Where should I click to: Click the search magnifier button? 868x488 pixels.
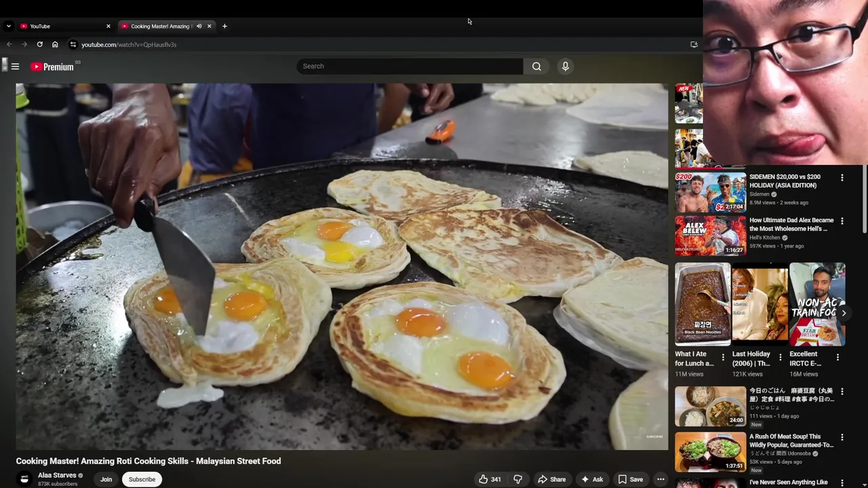[536, 66]
